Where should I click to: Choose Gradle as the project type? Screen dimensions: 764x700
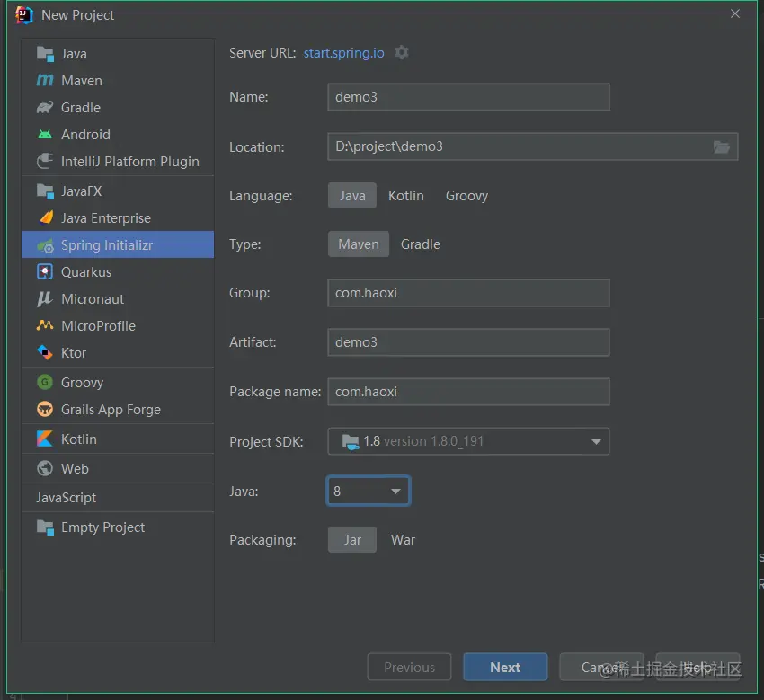(x=420, y=244)
